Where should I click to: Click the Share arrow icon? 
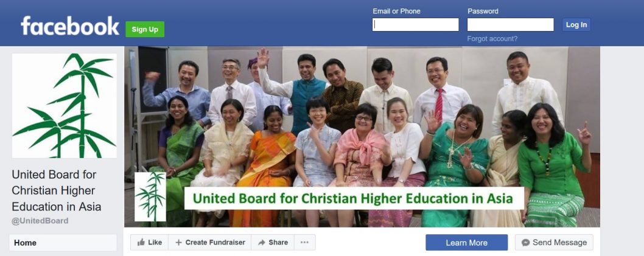click(262, 243)
